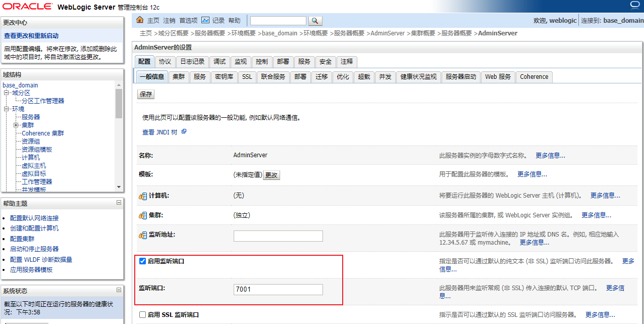Screen dimensions: 644x324
Task: Click down arrow of domain tree scrollbar
Action: (119, 187)
